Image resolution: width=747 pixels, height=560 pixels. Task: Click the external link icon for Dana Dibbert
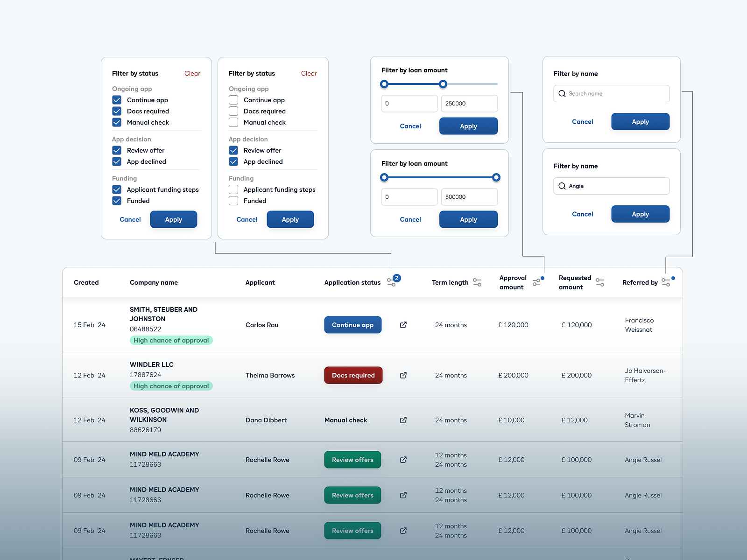[403, 420]
